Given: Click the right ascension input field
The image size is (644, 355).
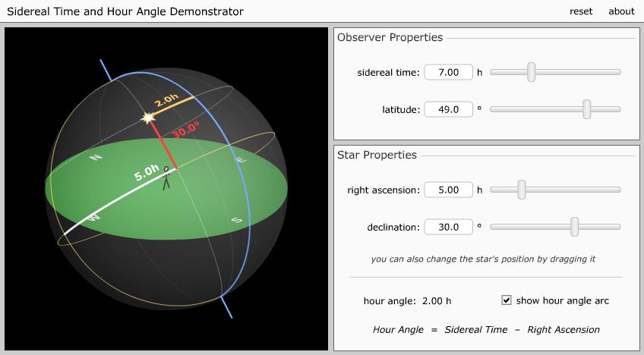Looking at the screenshot, I should [448, 190].
